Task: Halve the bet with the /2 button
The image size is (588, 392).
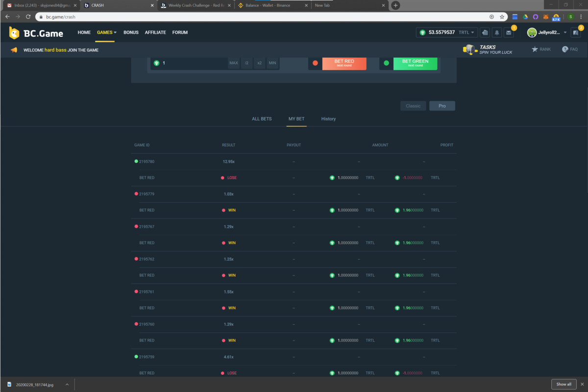Action: (x=246, y=63)
